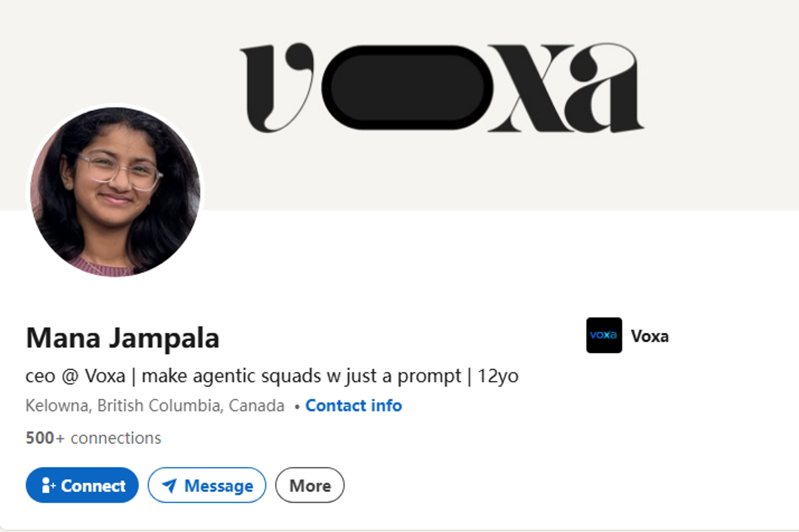
Task: Click the person-plus icon inside Connect
Action: click(x=48, y=485)
